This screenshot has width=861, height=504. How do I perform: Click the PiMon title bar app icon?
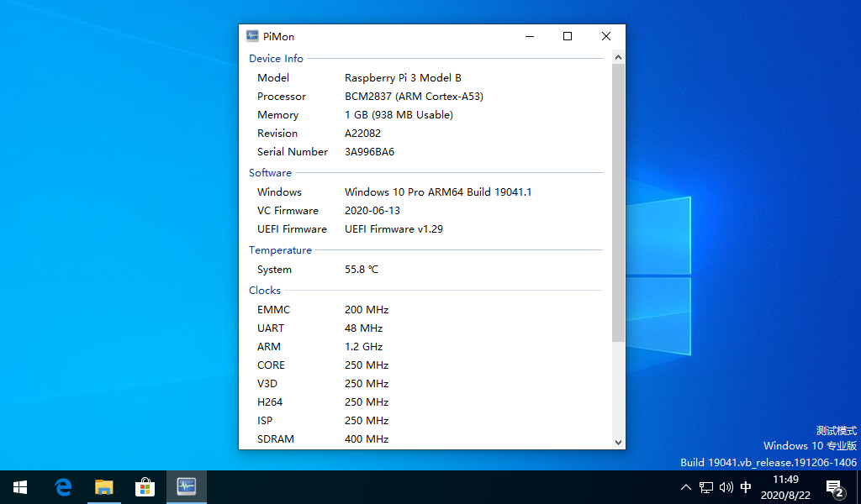click(252, 36)
